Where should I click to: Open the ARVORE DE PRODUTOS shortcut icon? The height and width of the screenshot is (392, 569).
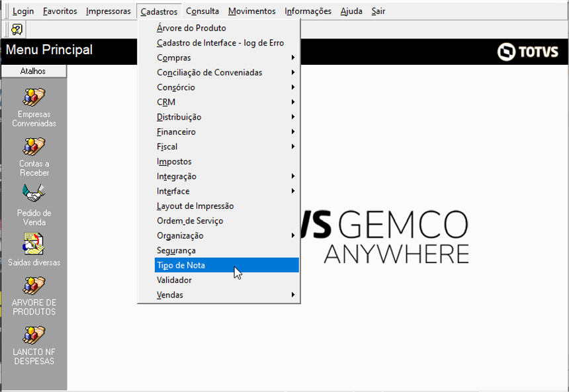point(34,286)
